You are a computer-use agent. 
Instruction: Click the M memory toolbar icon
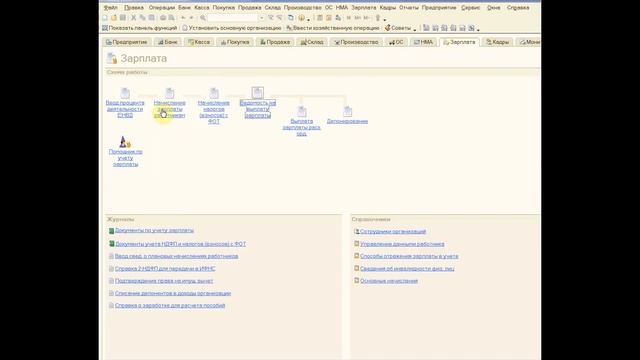[349, 18]
